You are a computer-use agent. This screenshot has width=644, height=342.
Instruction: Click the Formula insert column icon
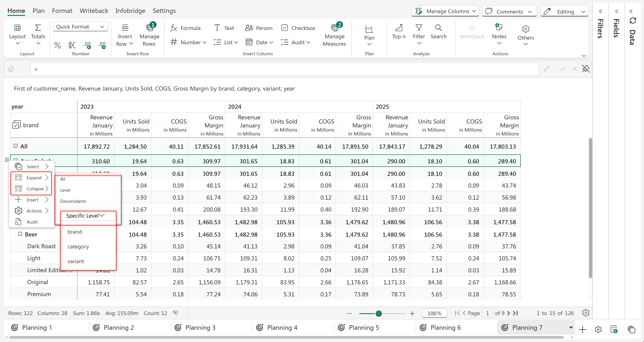(x=174, y=28)
